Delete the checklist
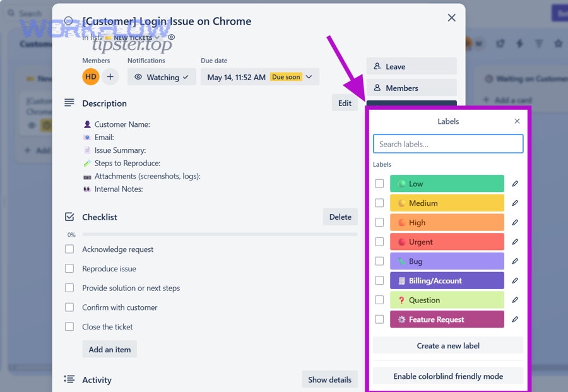Viewport: 568px width, 392px height. coord(340,217)
